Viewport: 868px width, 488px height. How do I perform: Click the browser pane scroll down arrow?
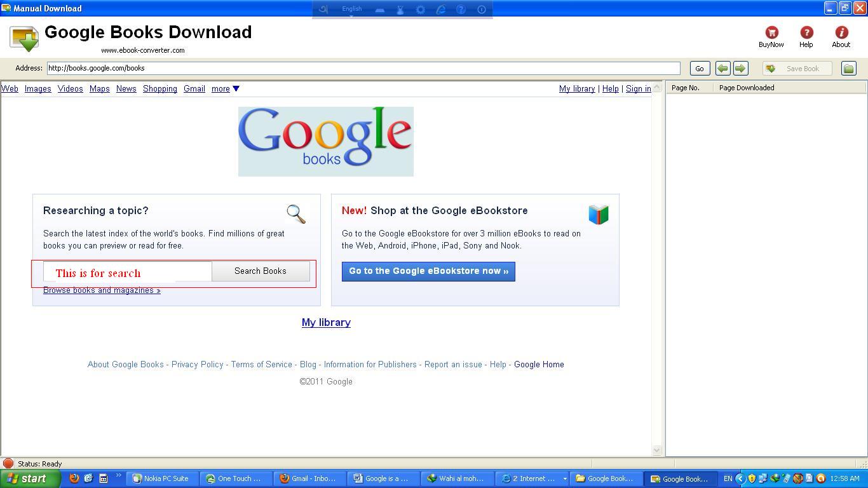tap(657, 450)
